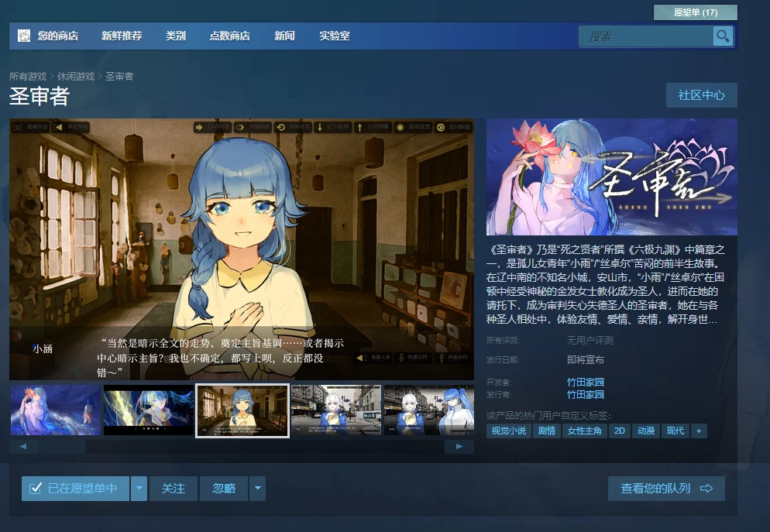Click the search magnifier icon
This screenshot has width=770, height=532.
pyautogui.click(x=723, y=36)
